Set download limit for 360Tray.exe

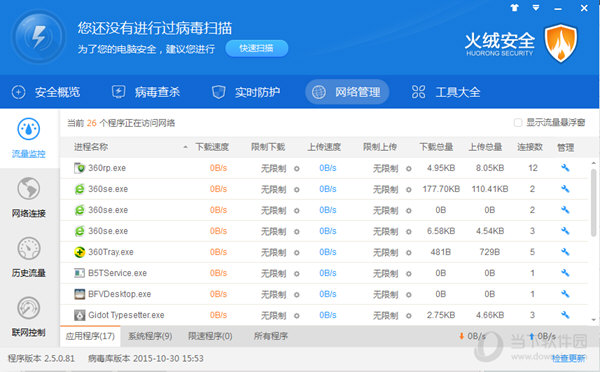[297, 253]
